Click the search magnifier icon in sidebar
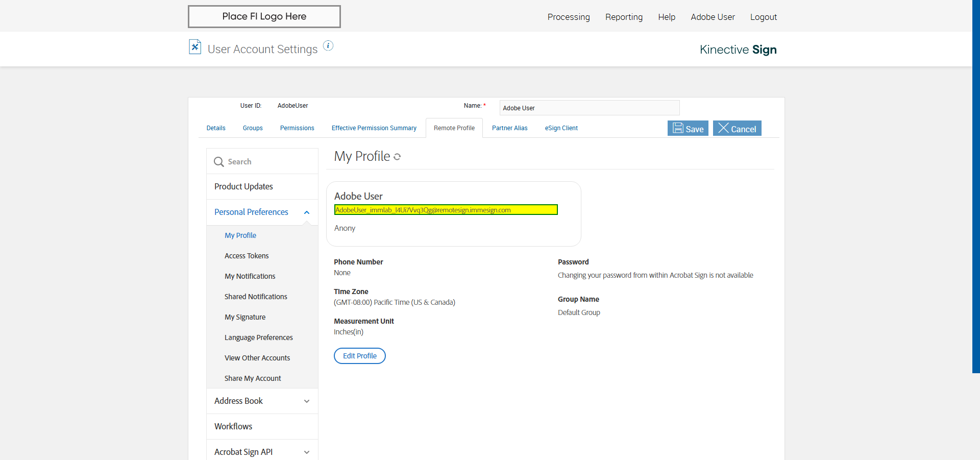Viewport: 980px width, 460px height. click(x=219, y=162)
